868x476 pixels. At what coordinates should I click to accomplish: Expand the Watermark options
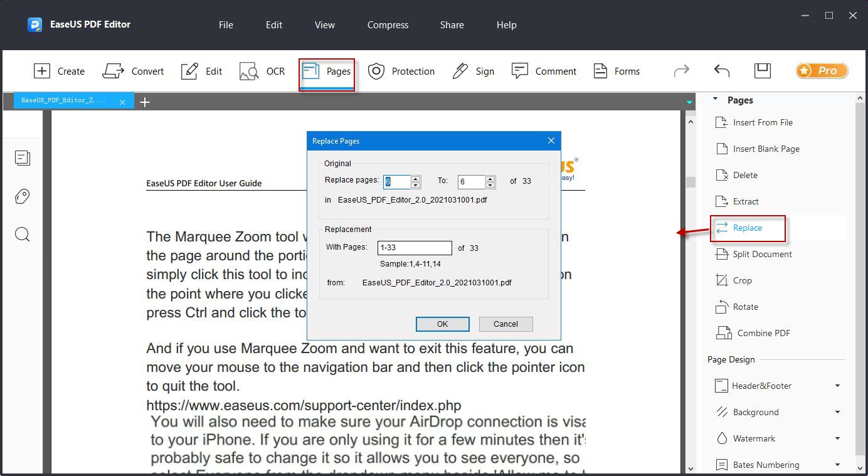point(839,438)
